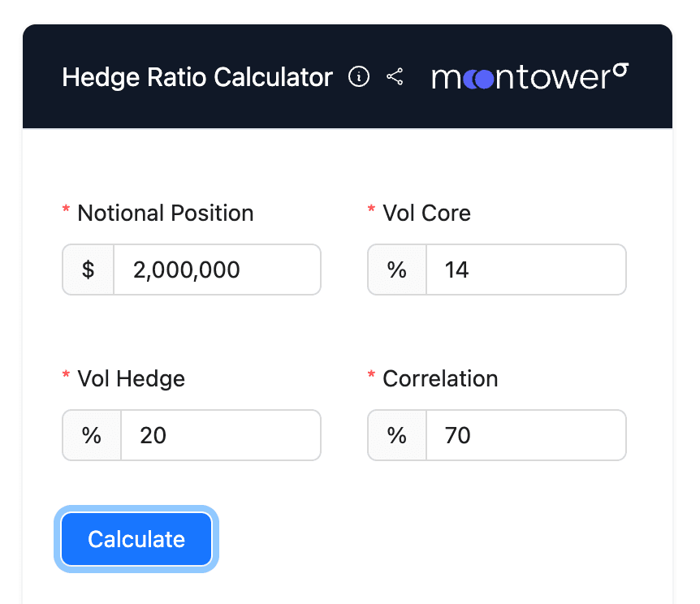Click the Correlation field label
The height and width of the screenshot is (604, 700).
(439, 378)
